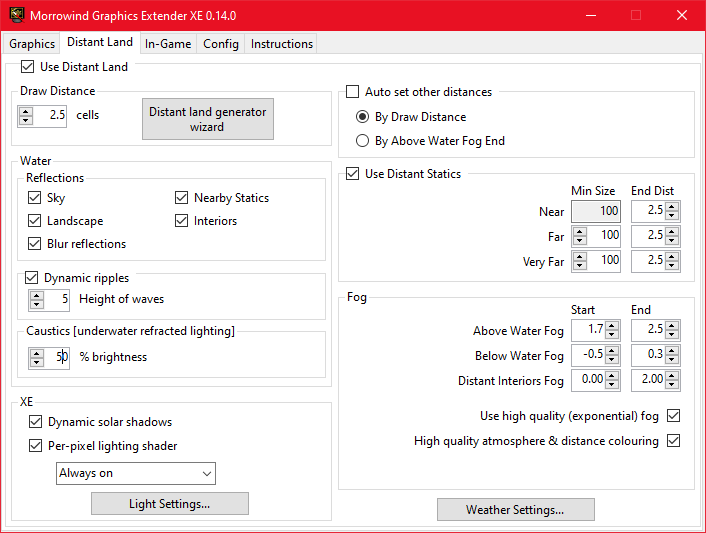Switch to the In-Game tab

pyautogui.click(x=168, y=44)
